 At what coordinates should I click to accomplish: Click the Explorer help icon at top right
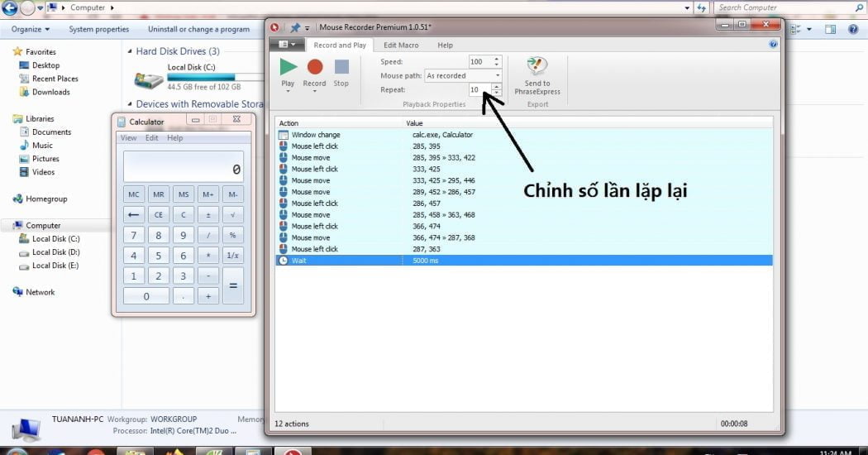click(x=853, y=30)
